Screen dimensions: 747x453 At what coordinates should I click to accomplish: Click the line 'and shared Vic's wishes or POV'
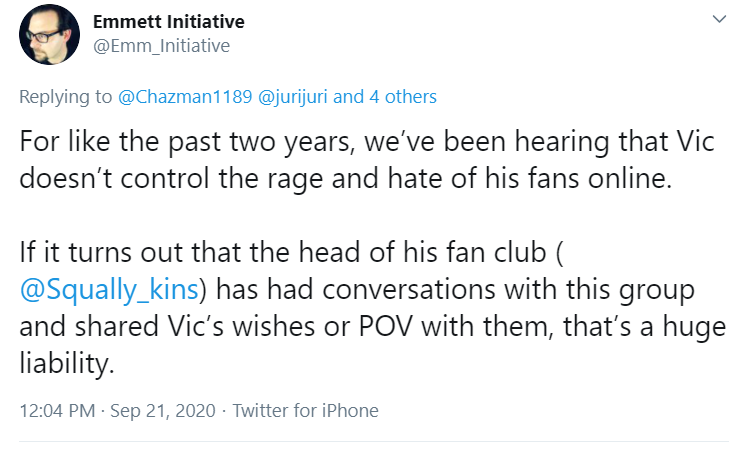[x=373, y=326]
